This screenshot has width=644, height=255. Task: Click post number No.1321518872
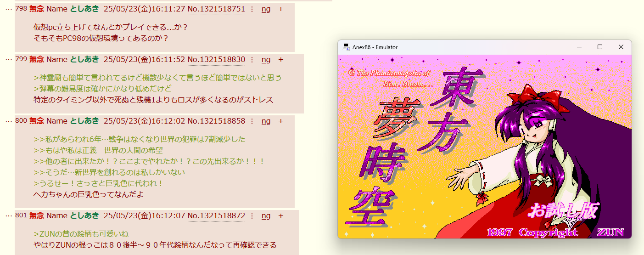point(216,216)
